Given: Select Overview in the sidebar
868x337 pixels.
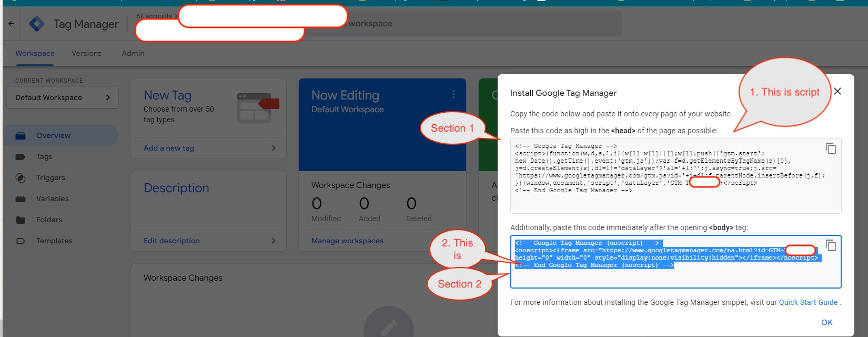Looking at the screenshot, I should click(60, 135).
